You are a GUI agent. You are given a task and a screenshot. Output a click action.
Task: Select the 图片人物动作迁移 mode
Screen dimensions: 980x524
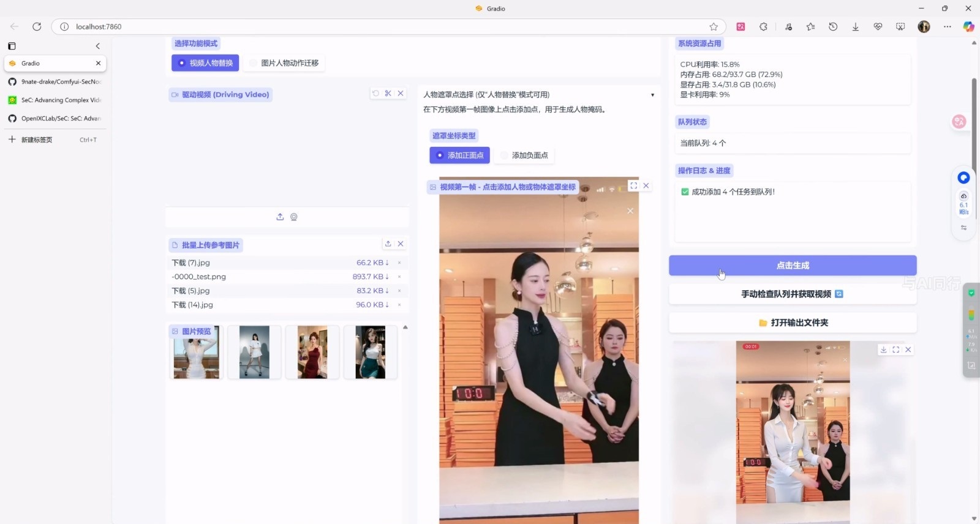click(284, 63)
